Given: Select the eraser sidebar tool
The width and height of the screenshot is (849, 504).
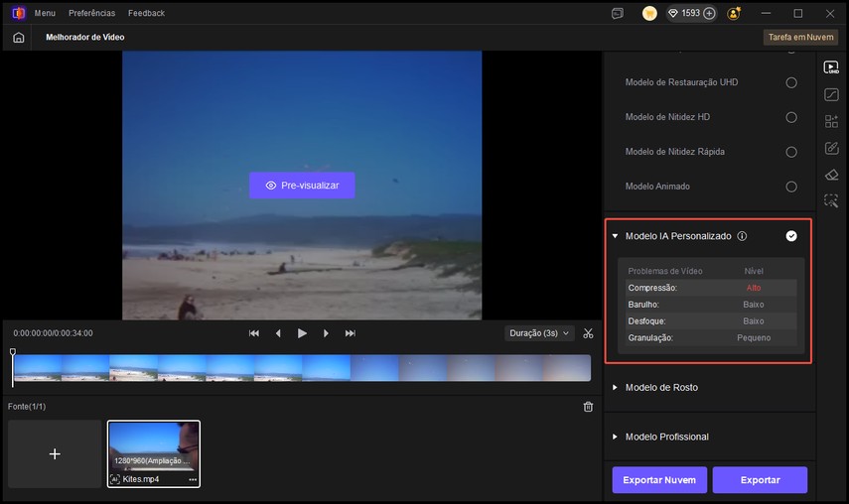Looking at the screenshot, I should tap(831, 175).
